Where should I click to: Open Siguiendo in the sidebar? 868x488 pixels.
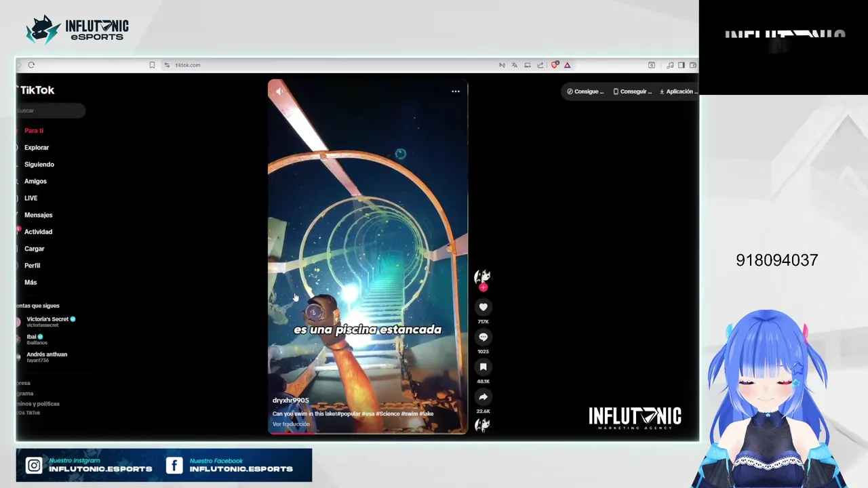tap(39, 165)
